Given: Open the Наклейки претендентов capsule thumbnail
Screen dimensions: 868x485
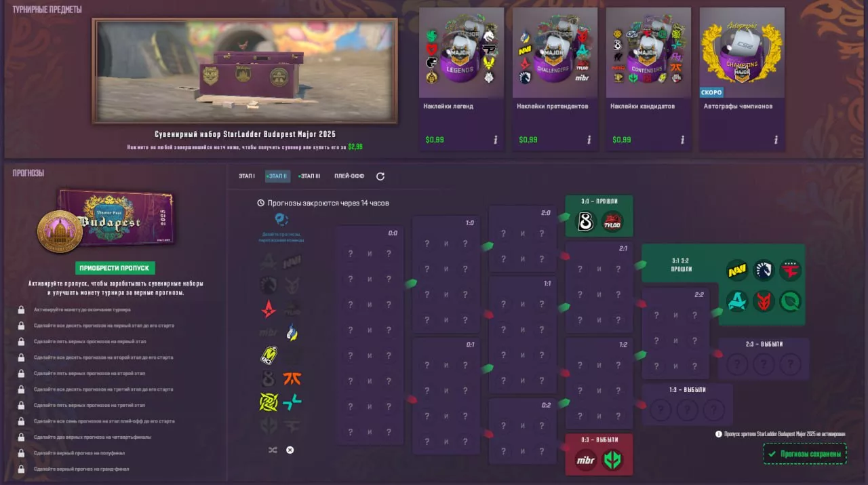Looking at the screenshot, I should coord(555,53).
